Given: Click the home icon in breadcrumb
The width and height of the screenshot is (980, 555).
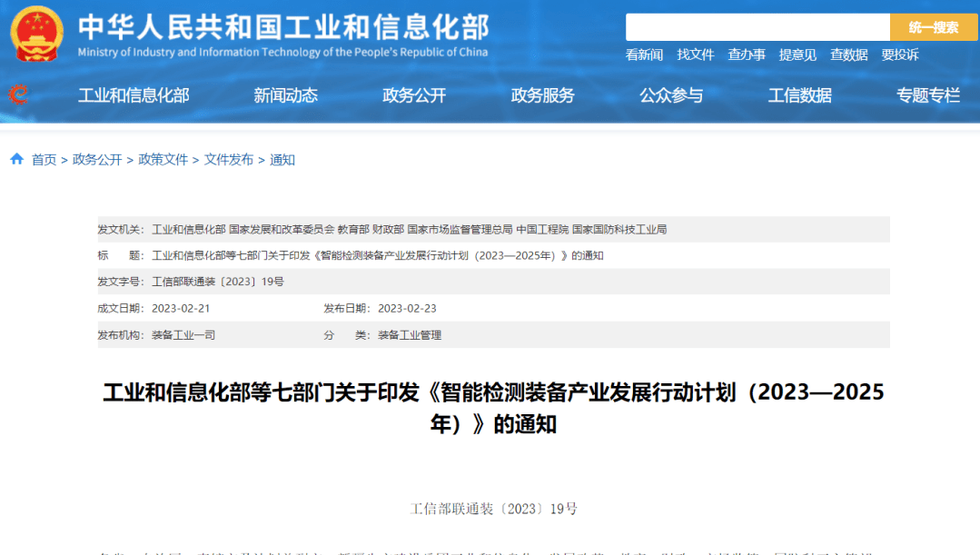Looking at the screenshot, I should [17, 159].
